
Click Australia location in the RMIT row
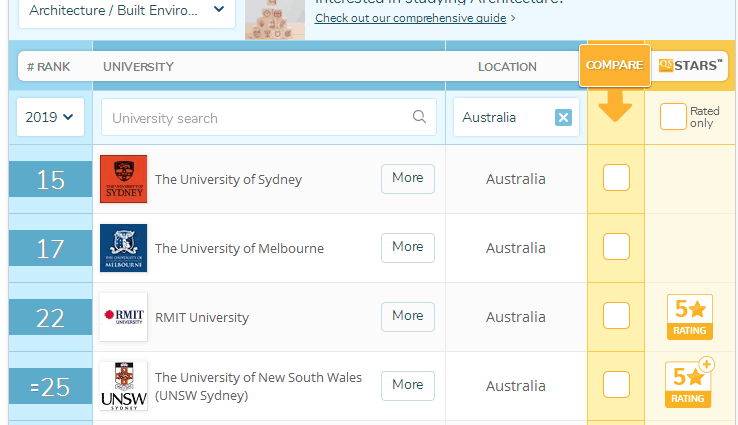pos(516,317)
